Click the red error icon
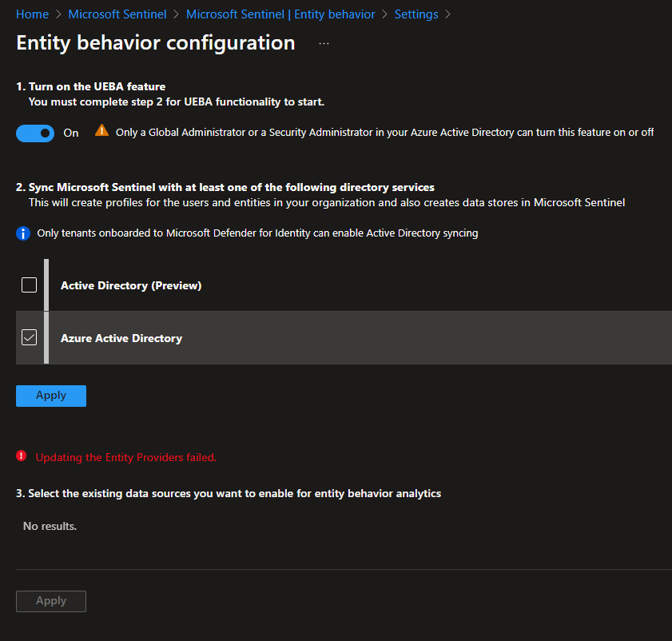This screenshot has width=672, height=641. tap(21, 456)
